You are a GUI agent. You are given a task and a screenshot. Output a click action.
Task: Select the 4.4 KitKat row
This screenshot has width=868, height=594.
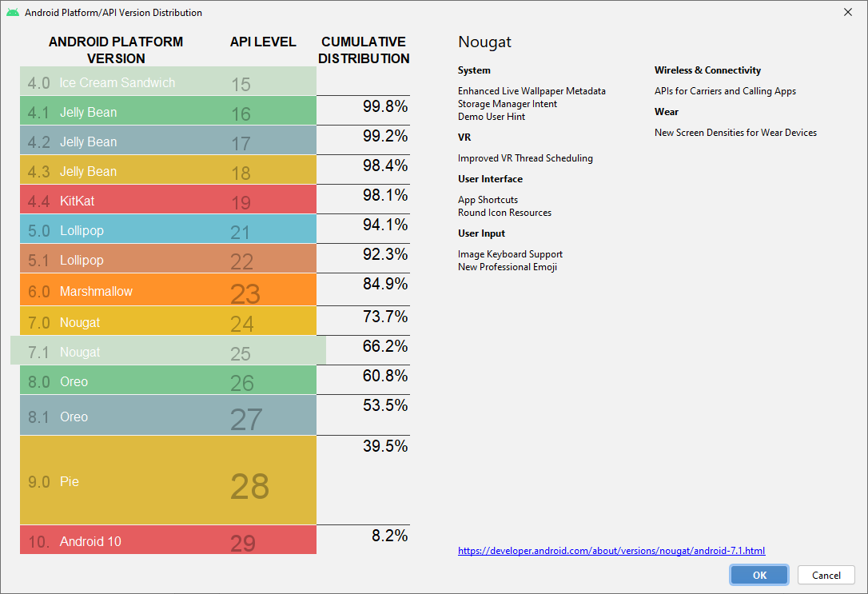pyautogui.click(x=168, y=200)
